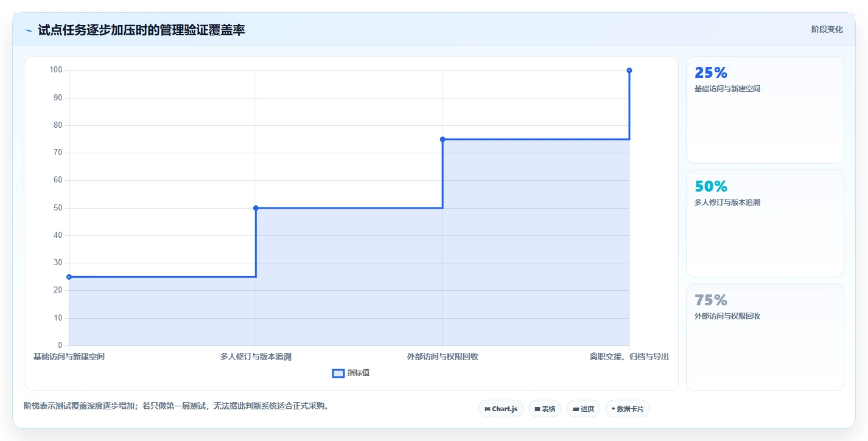Click card label 基础访问与新建空间

(727, 89)
